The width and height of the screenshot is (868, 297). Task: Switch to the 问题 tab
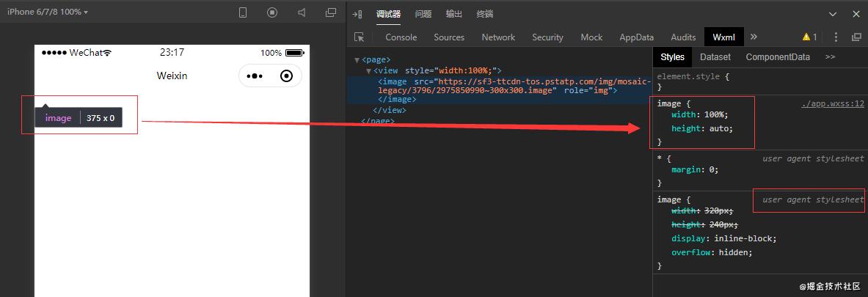[x=423, y=15]
